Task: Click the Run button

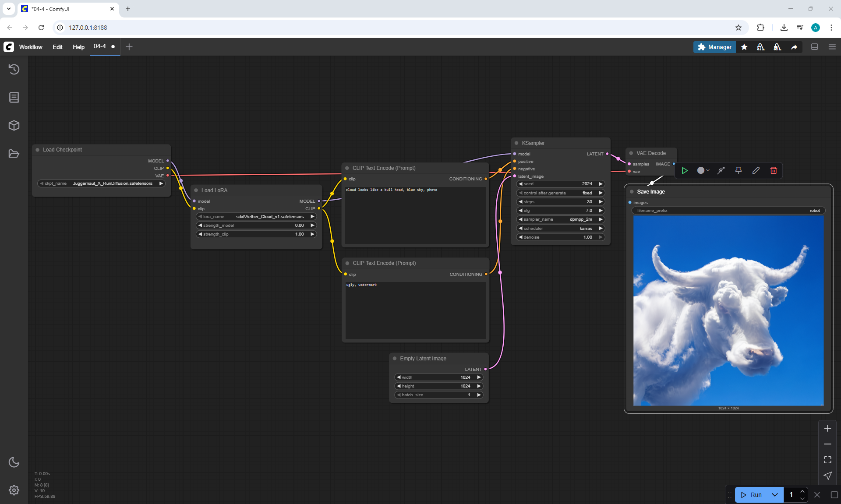Action: tap(752, 495)
